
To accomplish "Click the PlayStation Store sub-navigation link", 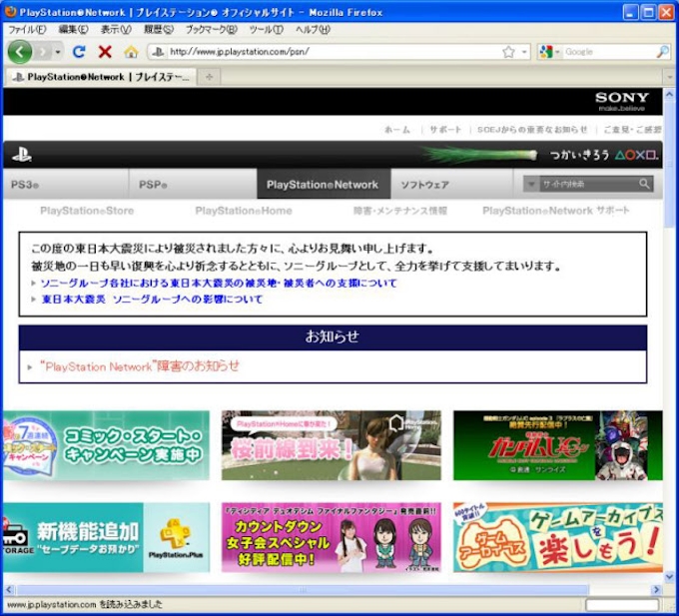I will pyautogui.click(x=87, y=211).
